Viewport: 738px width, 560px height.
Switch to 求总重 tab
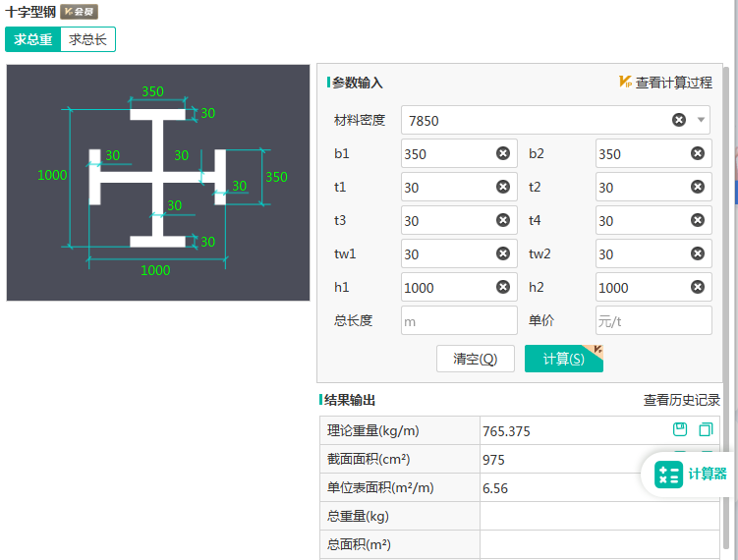[33, 39]
